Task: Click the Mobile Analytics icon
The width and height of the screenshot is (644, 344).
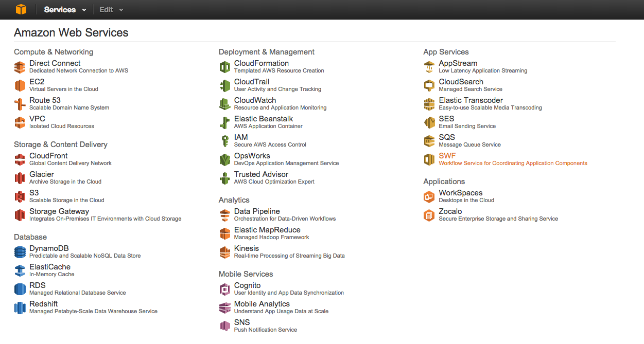Action: (225, 307)
